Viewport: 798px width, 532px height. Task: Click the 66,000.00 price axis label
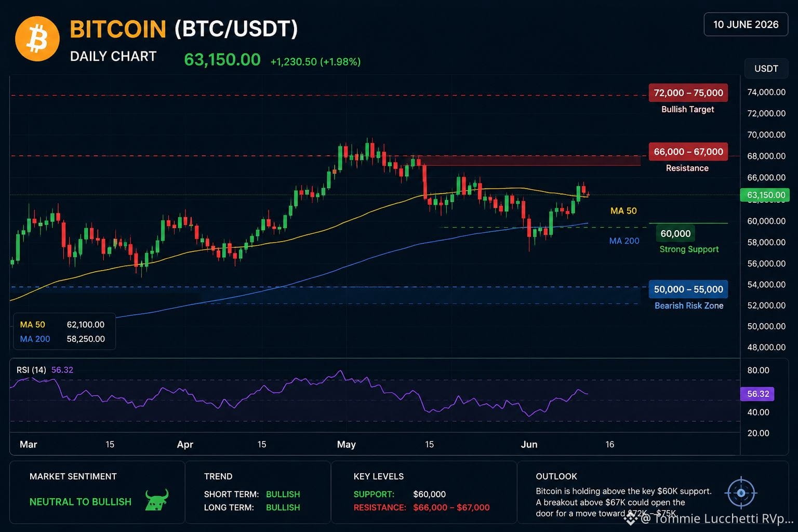(x=766, y=177)
